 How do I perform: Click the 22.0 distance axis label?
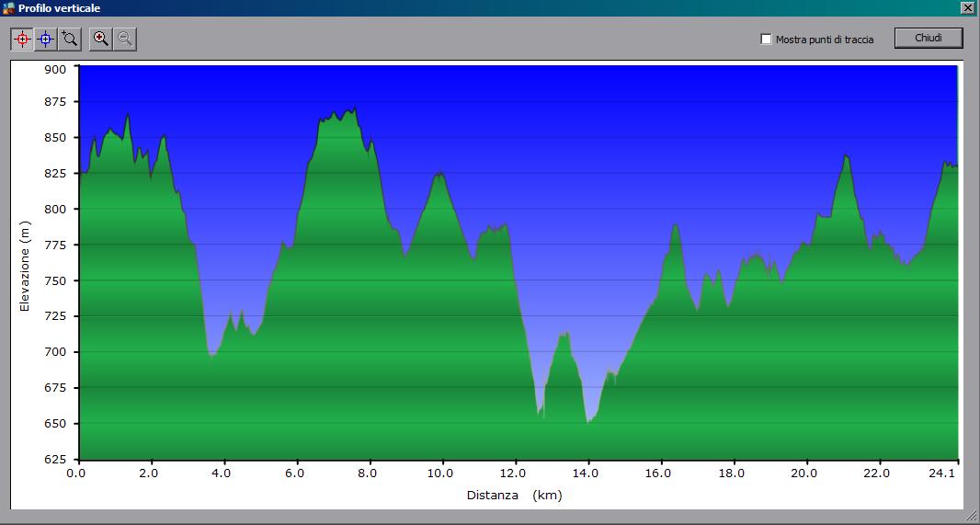coord(877,474)
